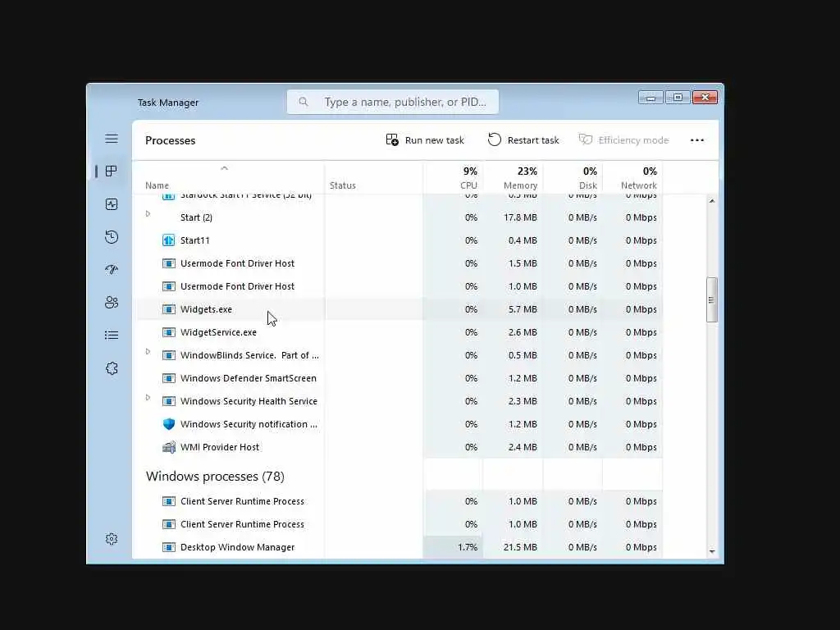Click the Widgets.exe process icon
The width and height of the screenshot is (840, 630).
[169, 309]
